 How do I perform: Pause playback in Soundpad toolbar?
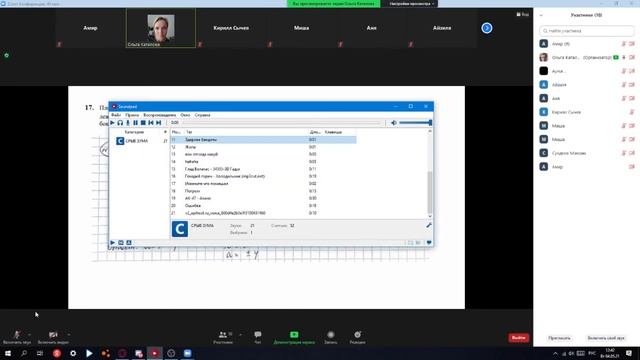click(x=136, y=122)
